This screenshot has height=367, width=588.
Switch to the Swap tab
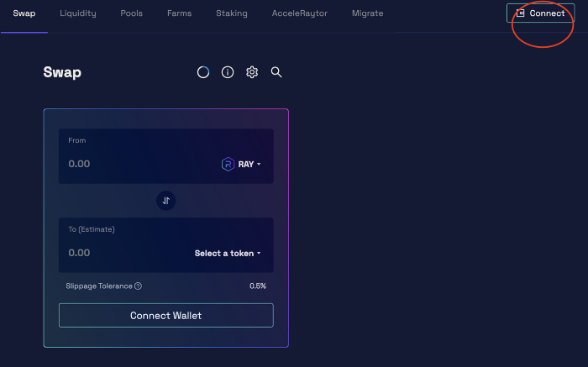pos(24,13)
